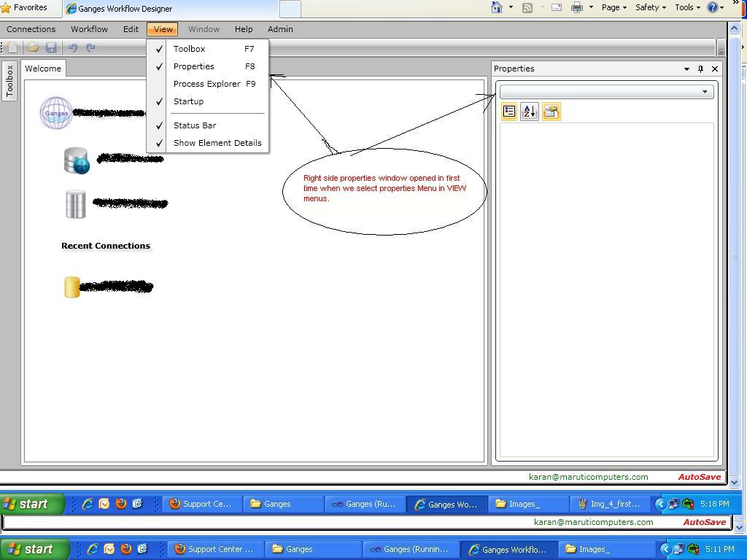Click the Open folder toolbar icon
The image size is (747, 560).
[x=33, y=47]
